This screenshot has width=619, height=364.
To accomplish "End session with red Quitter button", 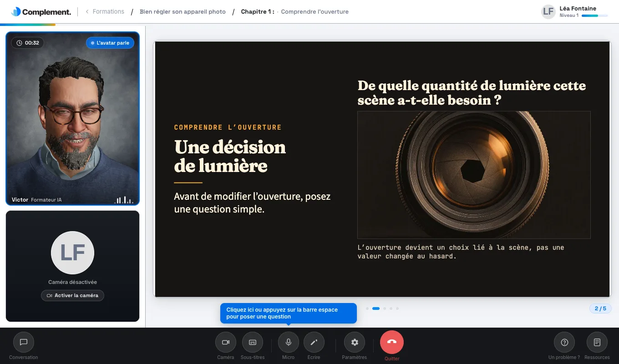I will [x=392, y=342].
